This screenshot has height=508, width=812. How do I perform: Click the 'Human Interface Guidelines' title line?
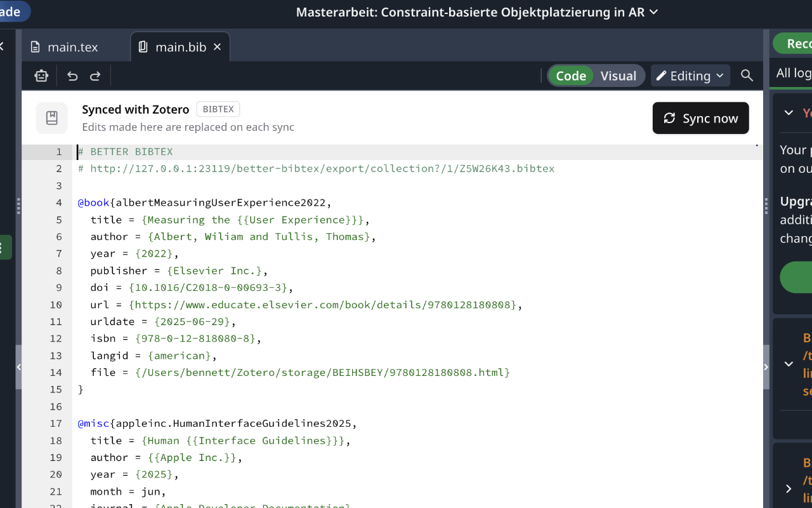(x=221, y=441)
